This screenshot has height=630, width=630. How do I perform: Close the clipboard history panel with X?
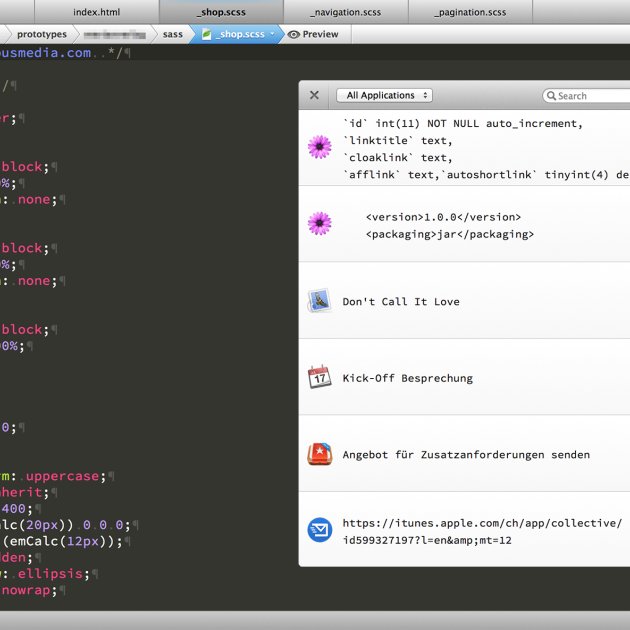coord(314,96)
